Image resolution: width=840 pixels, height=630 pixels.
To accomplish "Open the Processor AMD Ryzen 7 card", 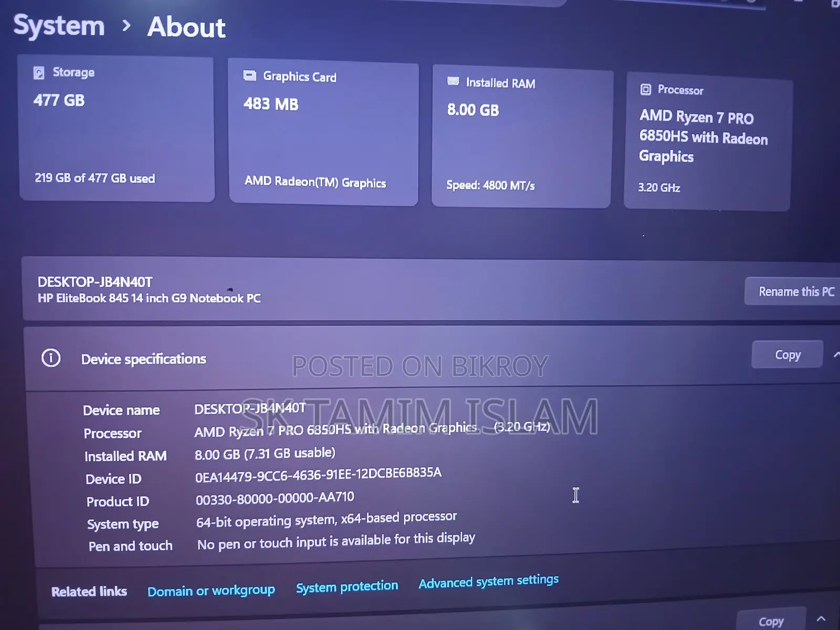I will (708, 142).
